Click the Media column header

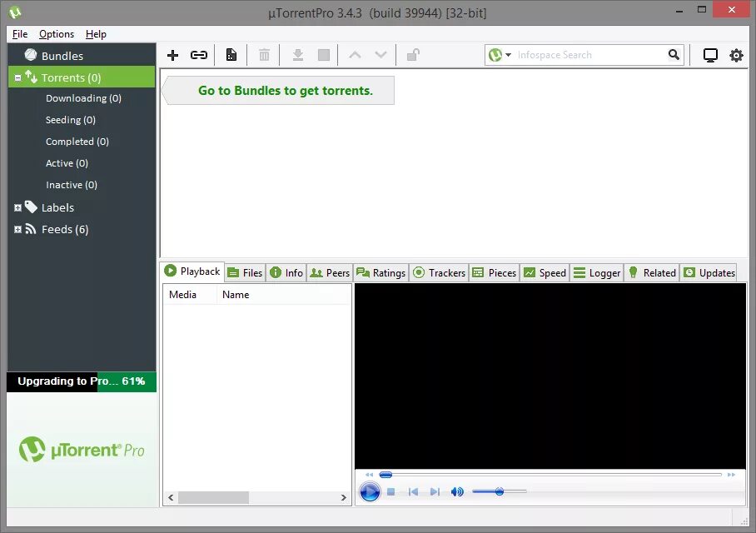coord(190,295)
